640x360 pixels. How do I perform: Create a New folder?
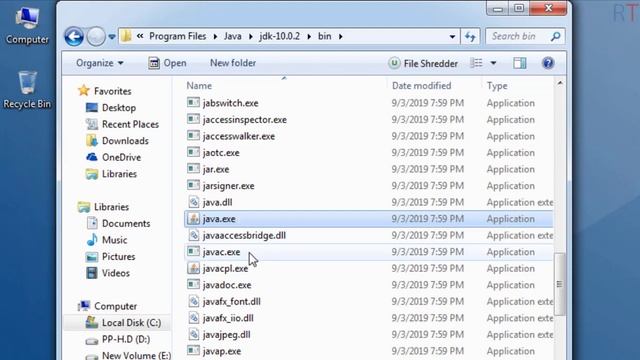coord(233,63)
